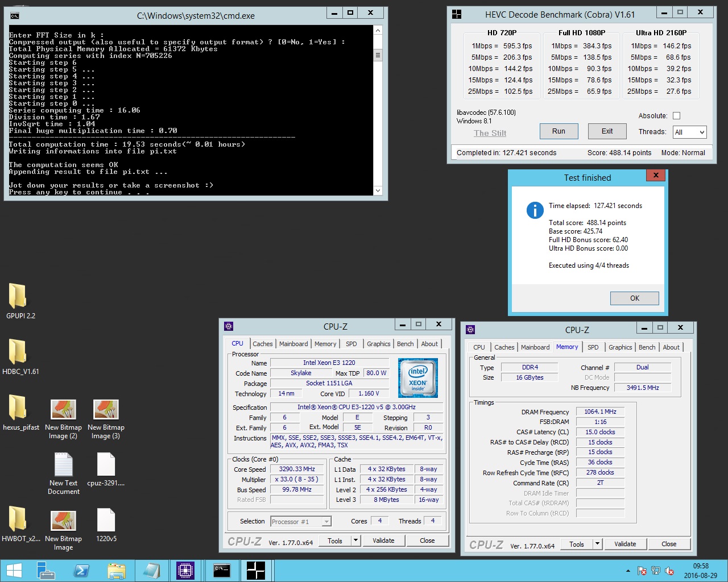Click Validate in right CPU-Z window

click(625, 544)
